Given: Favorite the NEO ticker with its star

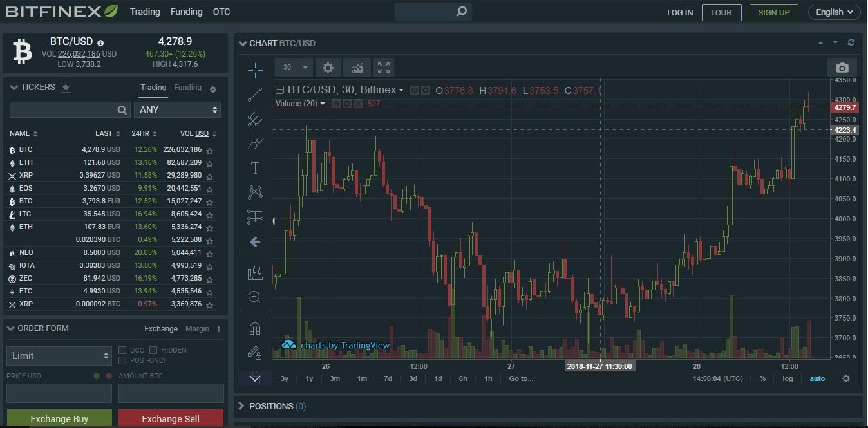Looking at the screenshot, I should (x=209, y=254).
